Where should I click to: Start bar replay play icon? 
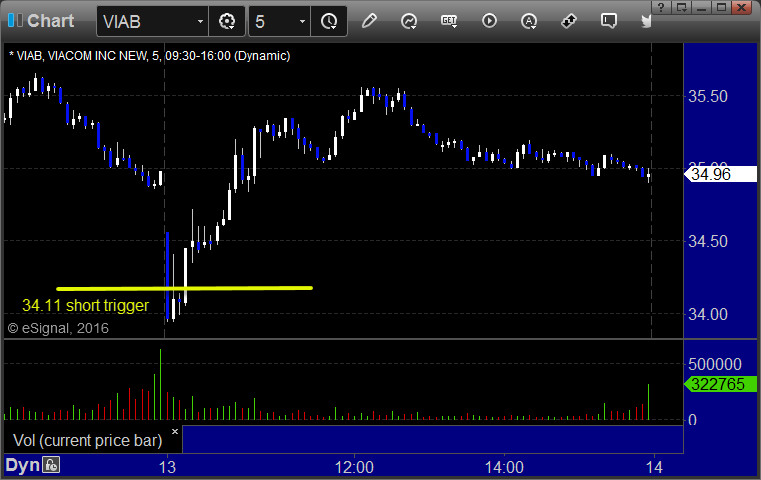point(489,21)
